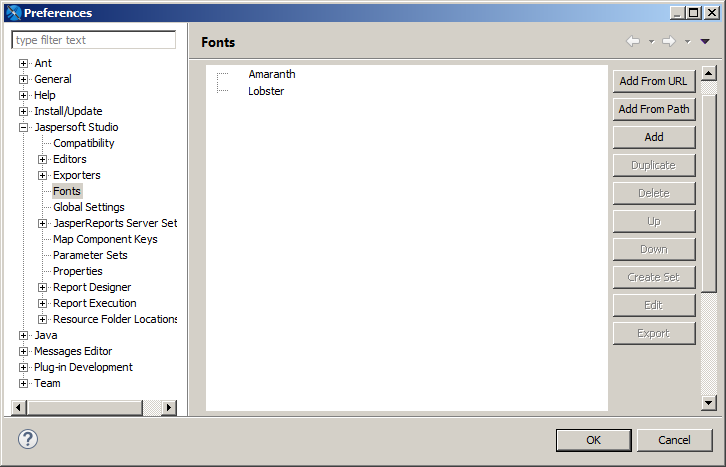Select the Java category label
The width and height of the screenshot is (726, 467).
pyautogui.click(x=46, y=335)
